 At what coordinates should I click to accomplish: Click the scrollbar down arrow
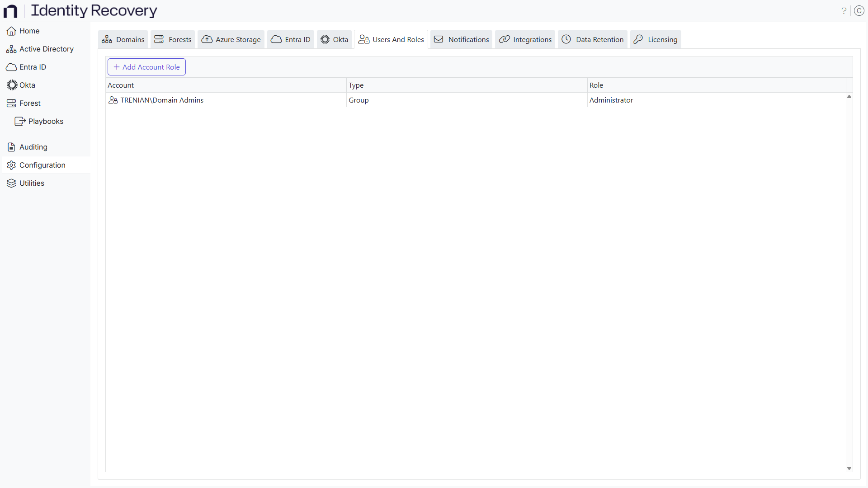click(x=849, y=469)
